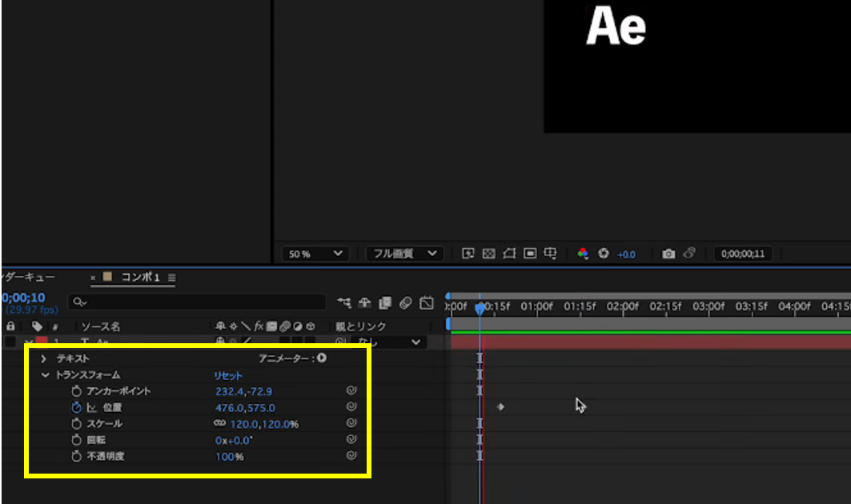This screenshot has height=504, width=851.
Task: Click the layer search input field
Action: [200, 302]
